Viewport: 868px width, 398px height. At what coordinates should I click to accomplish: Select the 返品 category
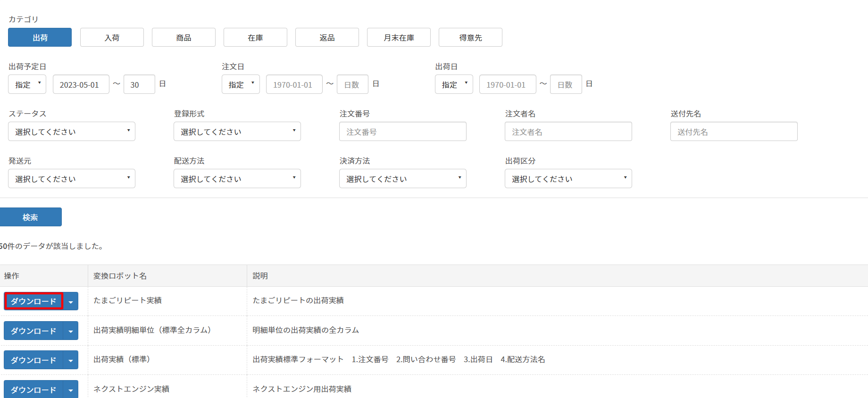[x=327, y=37]
